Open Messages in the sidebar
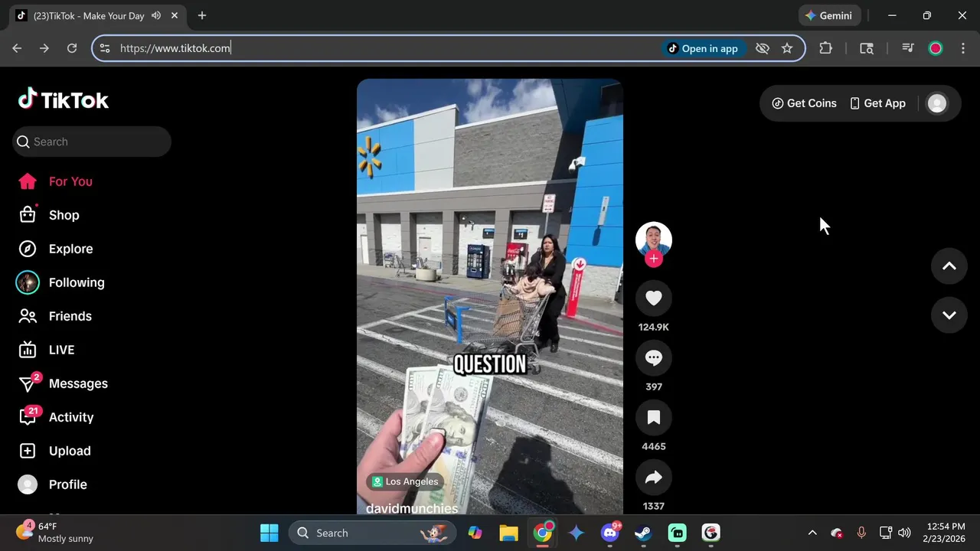The width and height of the screenshot is (980, 551). (x=63, y=383)
